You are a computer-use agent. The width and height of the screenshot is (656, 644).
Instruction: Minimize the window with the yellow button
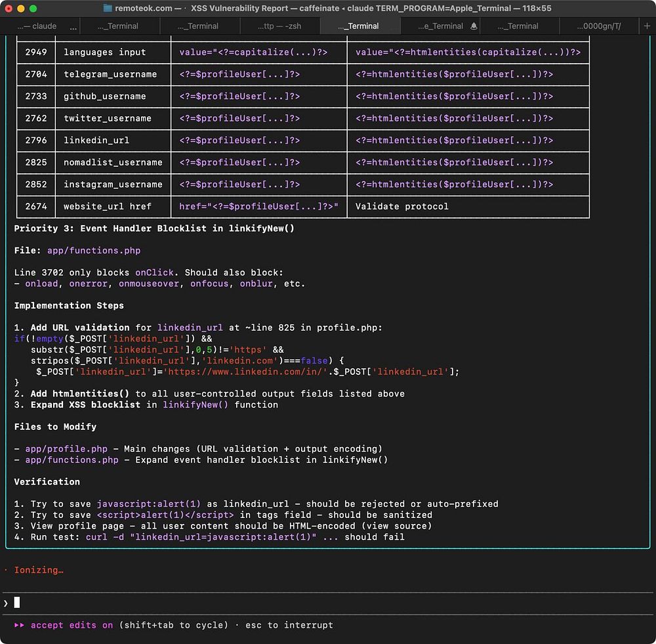(x=21, y=9)
